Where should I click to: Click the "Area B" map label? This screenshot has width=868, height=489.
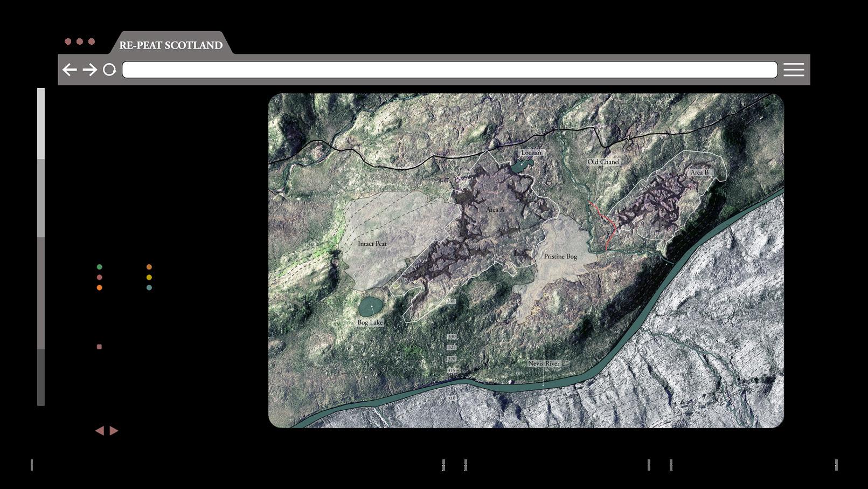click(699, 173)
